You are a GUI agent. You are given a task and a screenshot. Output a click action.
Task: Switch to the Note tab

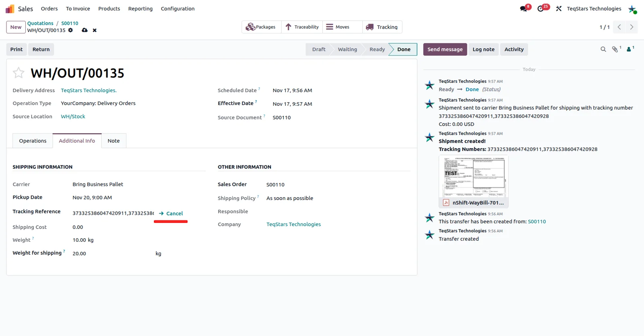click(x=114, y=141)
